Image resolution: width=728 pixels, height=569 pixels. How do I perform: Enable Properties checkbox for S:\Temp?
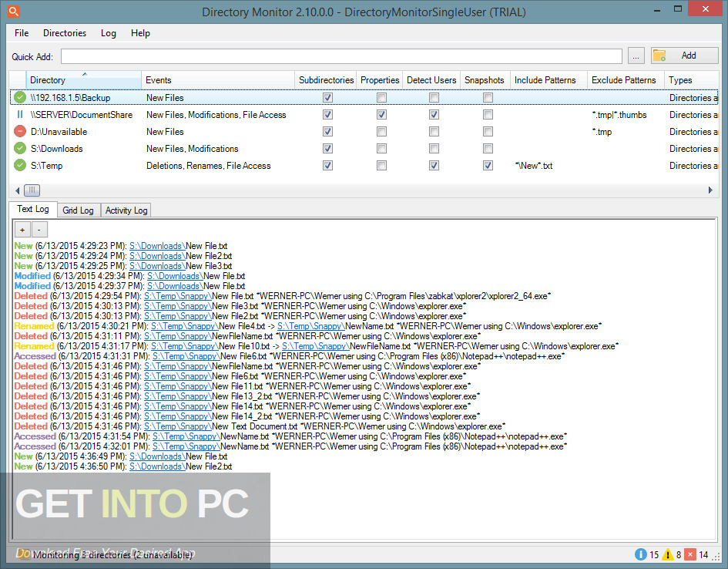point(381,165)
